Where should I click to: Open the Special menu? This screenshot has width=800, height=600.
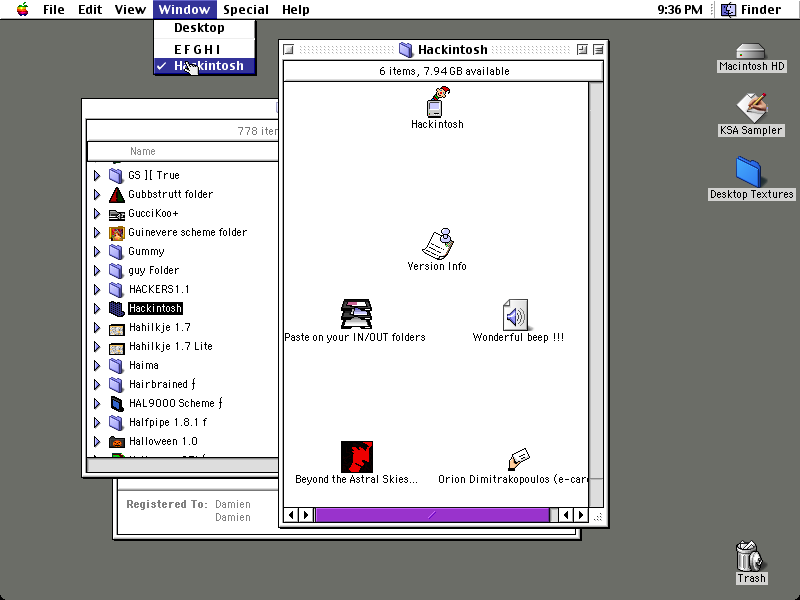tap(246, 10)
